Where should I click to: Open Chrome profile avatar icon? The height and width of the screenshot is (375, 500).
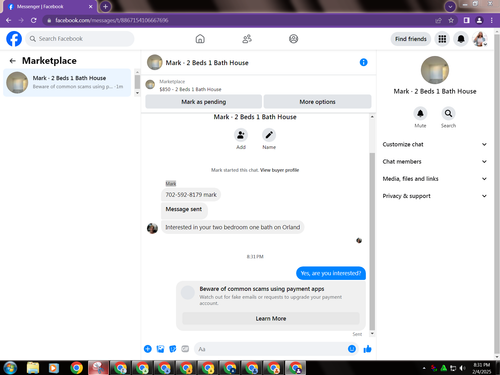pos(479,20)
